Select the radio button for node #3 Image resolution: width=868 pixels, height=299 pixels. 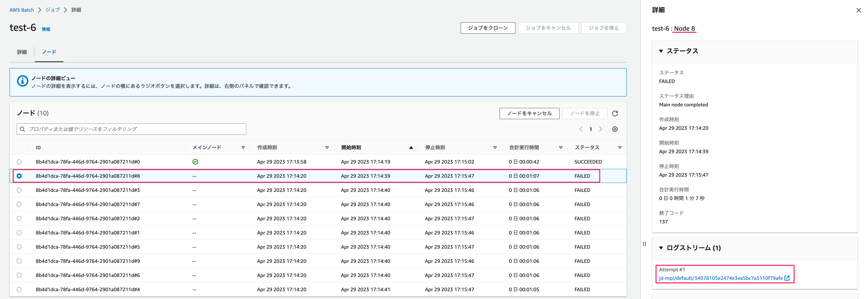click(19, 190)
